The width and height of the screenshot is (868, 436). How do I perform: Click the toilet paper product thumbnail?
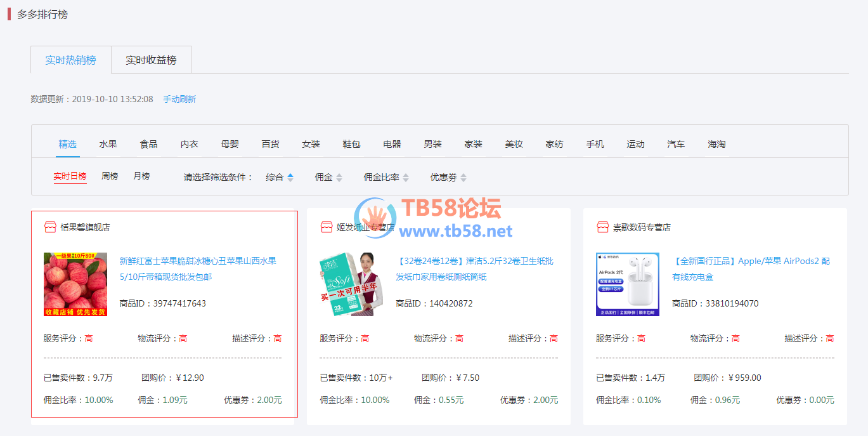[x=352, y=284]
